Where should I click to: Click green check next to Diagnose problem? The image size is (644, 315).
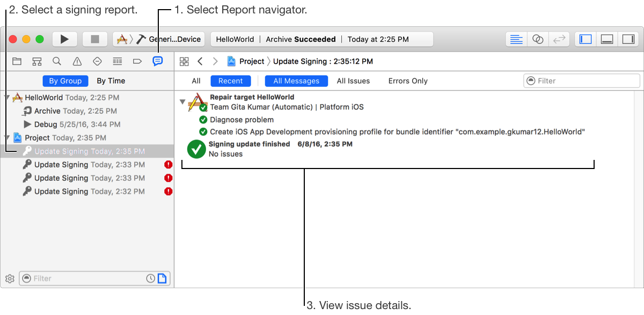pos(203,120)
